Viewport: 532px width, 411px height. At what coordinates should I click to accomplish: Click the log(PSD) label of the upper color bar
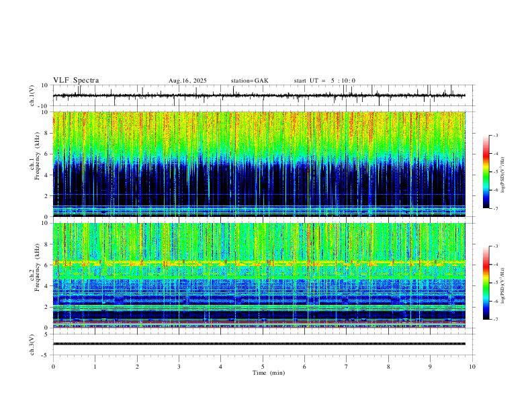502,175
